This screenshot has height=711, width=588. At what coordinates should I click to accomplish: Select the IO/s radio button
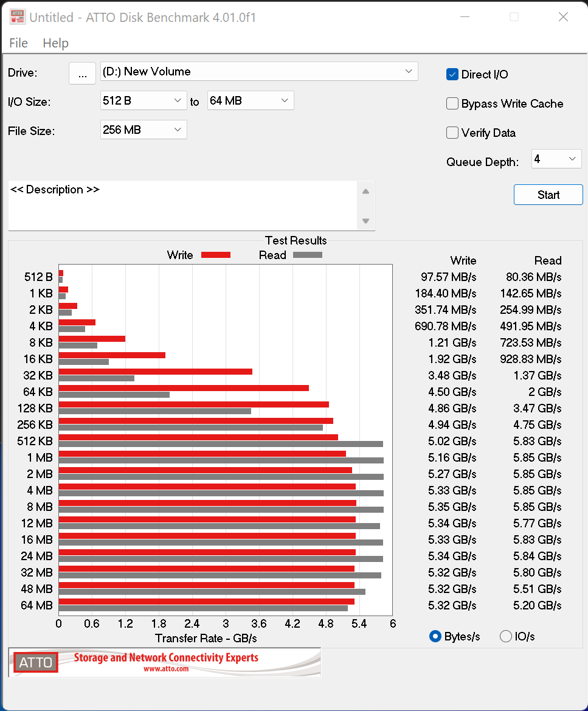pos(506,636)
